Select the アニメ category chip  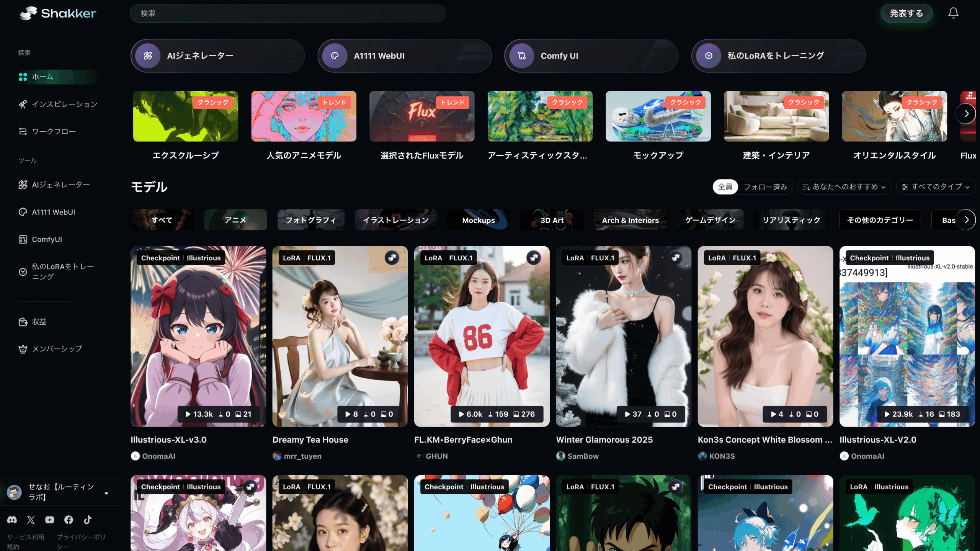[x=235, y=220]
